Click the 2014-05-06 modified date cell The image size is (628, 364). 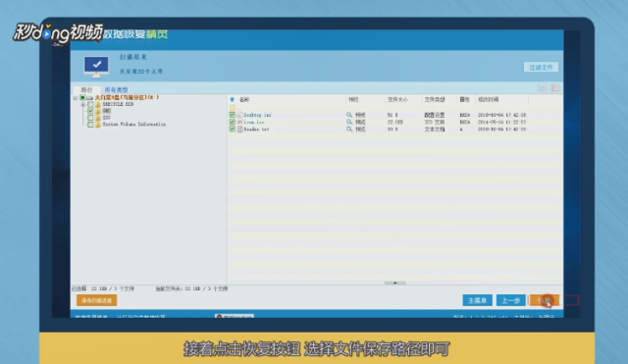click(x=501, y=122)
